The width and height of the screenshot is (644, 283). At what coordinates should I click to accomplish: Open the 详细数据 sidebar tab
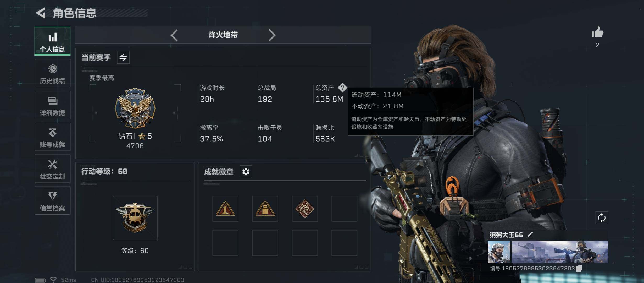[x=52, y=105]
